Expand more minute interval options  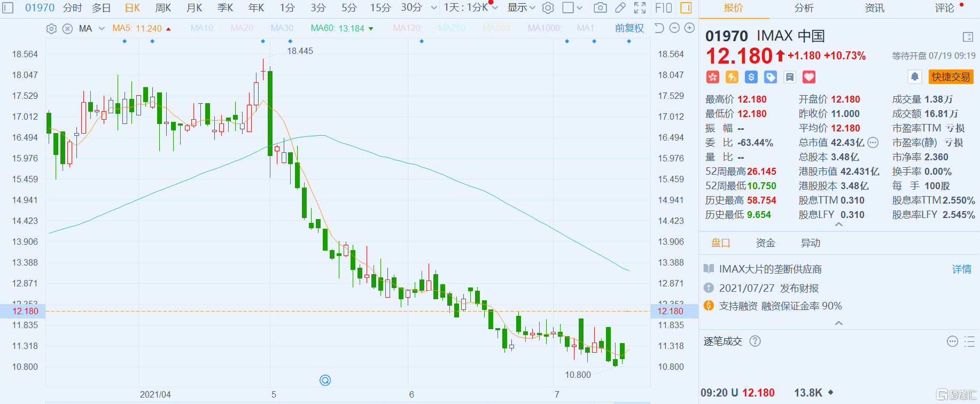tap(433, 7)
